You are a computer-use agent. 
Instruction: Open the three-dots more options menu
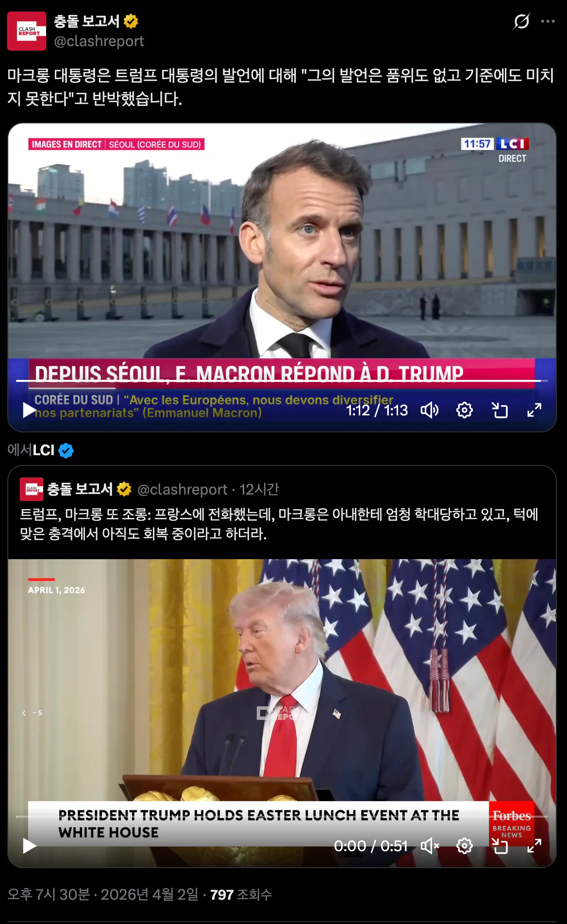tap(548, 21)
